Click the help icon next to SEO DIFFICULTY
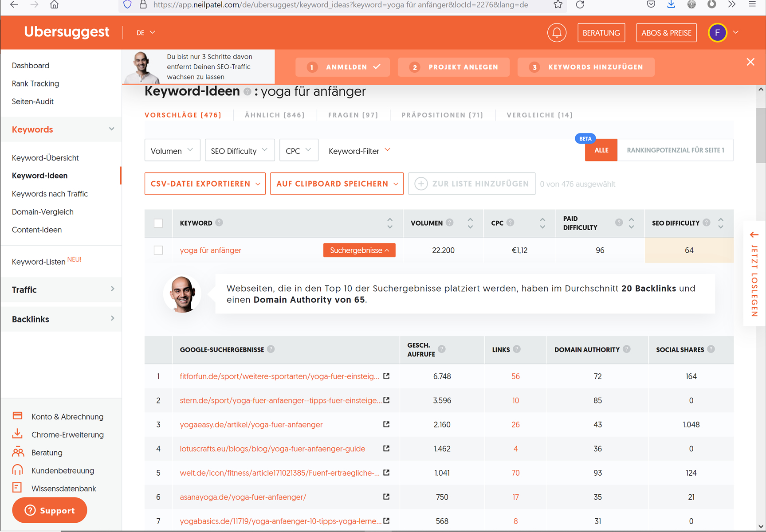 [707, 223]
